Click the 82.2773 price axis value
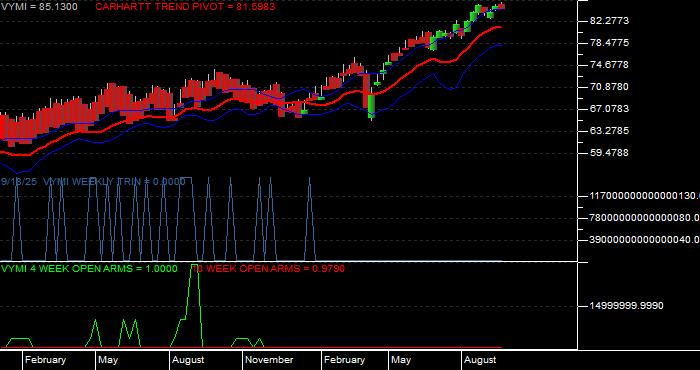This screenshot has width=700, height=370. click(x=609, y=21)
